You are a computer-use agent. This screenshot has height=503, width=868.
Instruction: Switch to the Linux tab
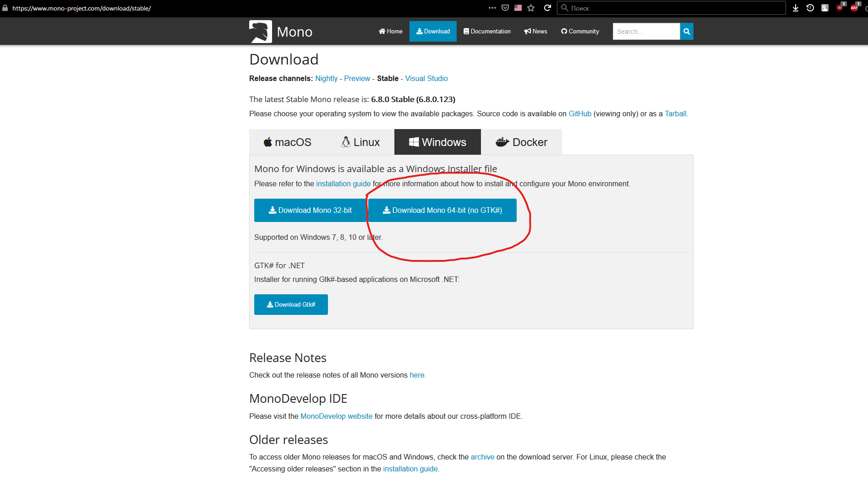click(x=360, y=142)
